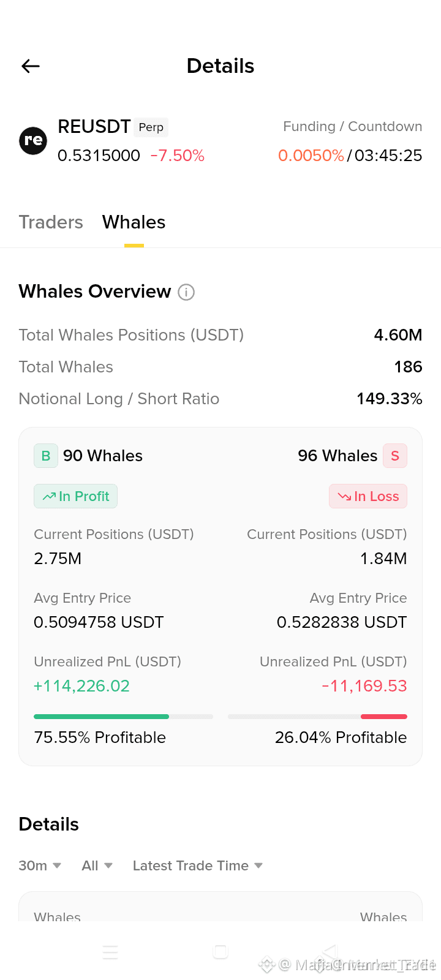This screenshot has width=441, height=980.
Task: Tap the back arrow icon
Action: tap(31, 66)
